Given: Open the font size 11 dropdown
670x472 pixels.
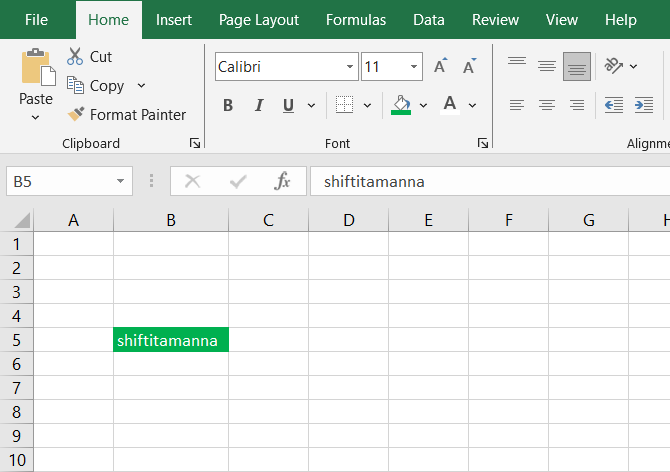Looking at the screenshot, I should point(414,67).
